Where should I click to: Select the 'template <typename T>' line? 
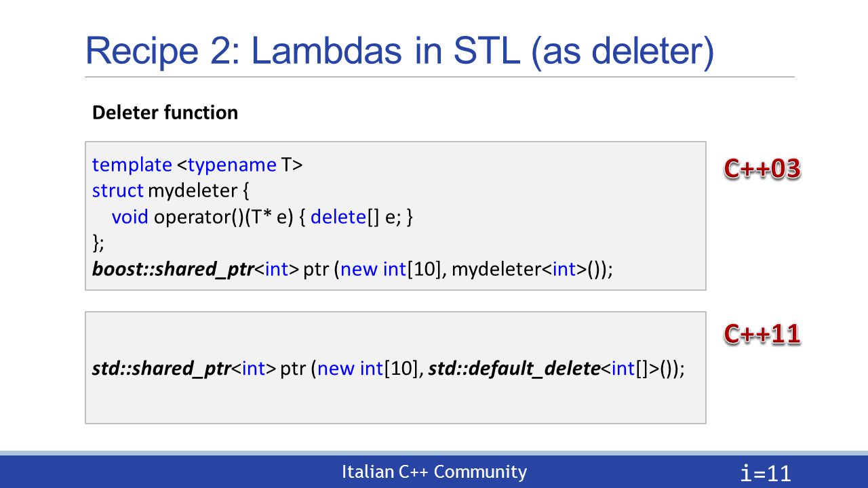(197, 165)
